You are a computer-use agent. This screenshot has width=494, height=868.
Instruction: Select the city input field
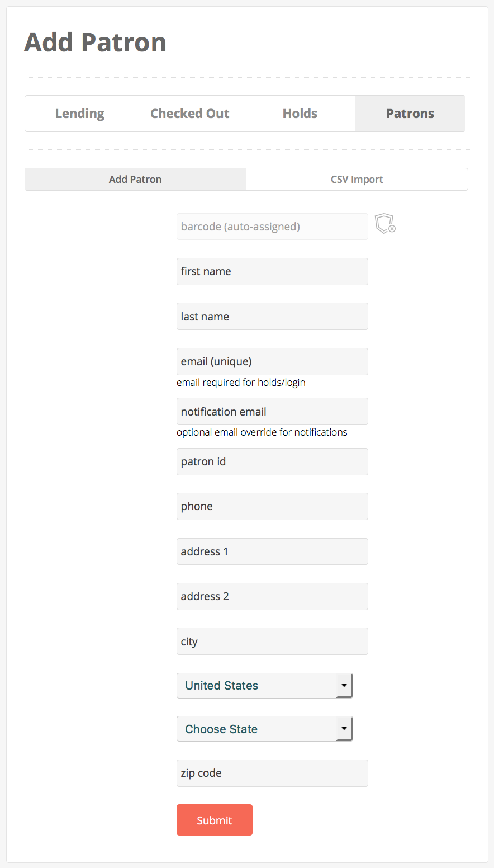click(x=272, y=641)
